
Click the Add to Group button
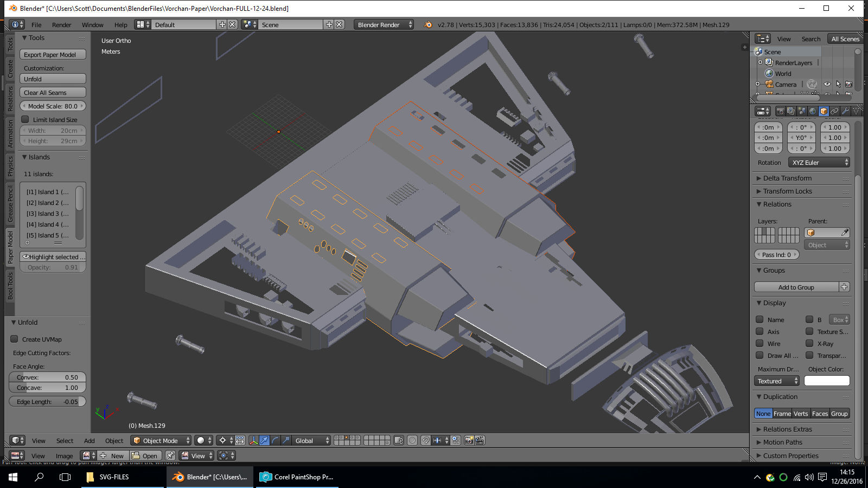(x=796, y=287)
